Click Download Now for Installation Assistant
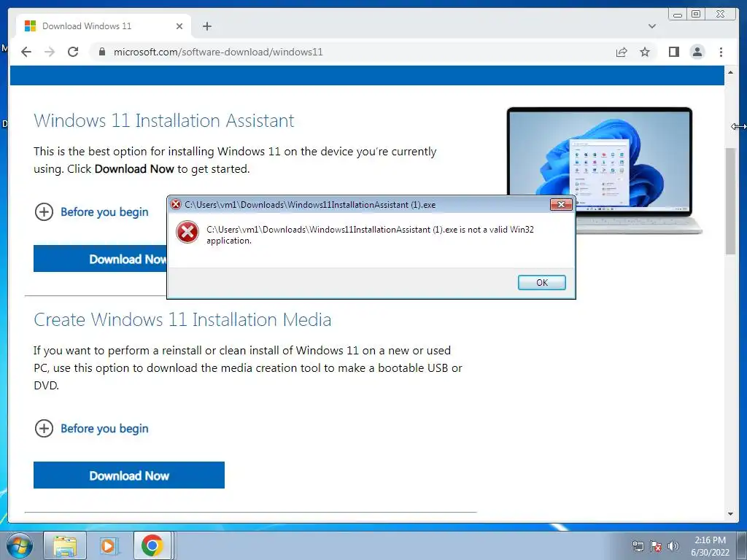The height and width of the screenshot is (560, 747). tap(100, 259)
